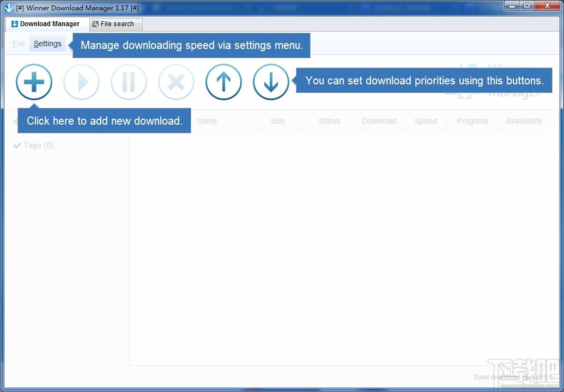The width and height of the screenshot is (564, 392).
Task: Click the 'Manage downloading speed via settings menu.' tip
Action: click(192, 45)
